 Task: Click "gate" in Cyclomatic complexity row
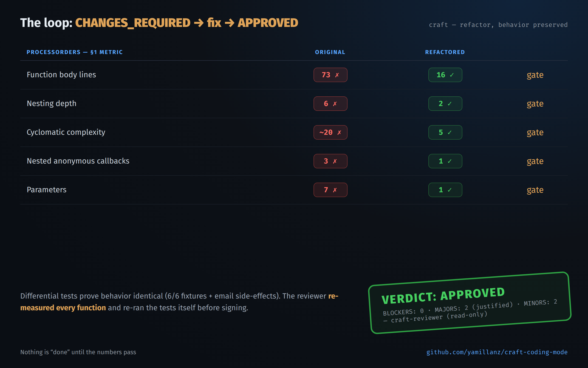[535, 133]
